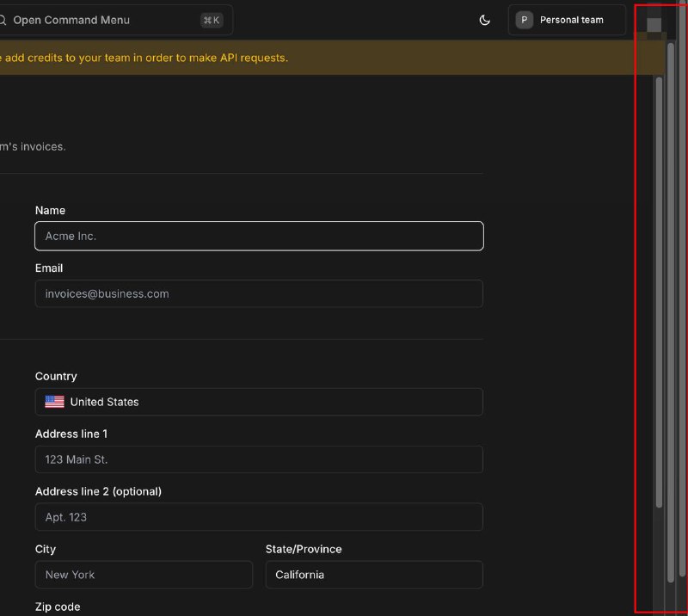This screenshot has width=688, height=616.
Task: Open the Country dropdown showing United States
Action: click(259, 402)
